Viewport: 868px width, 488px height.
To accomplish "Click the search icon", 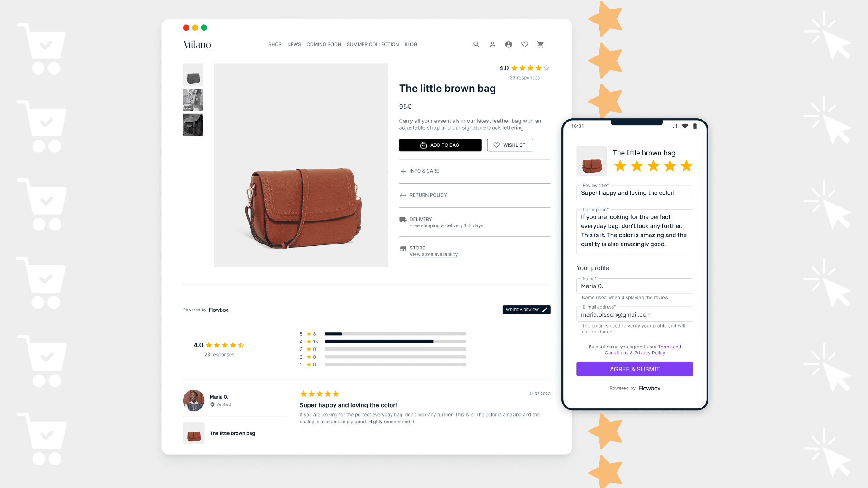I will click(476, 44).
